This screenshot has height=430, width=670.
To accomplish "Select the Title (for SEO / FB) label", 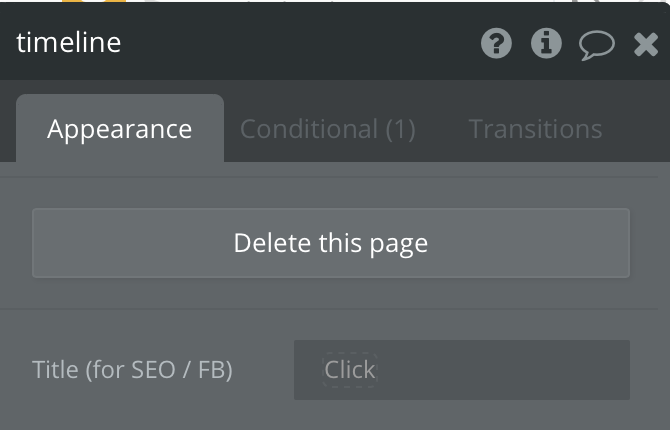I will coord(132,370).
